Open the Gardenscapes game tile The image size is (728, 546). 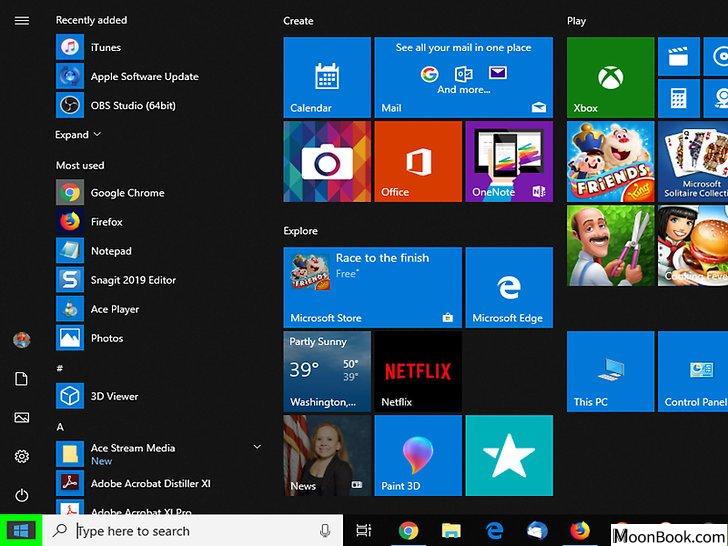click(x=610, y=246)
